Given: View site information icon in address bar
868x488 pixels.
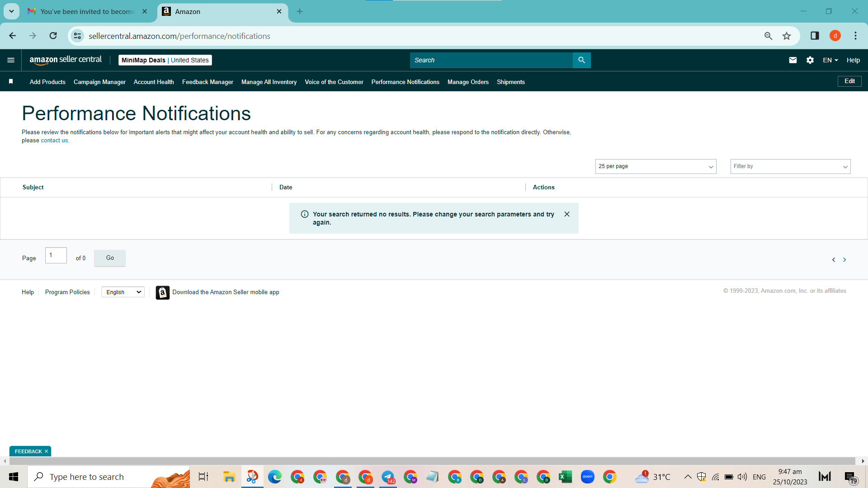Looking at the screenshot, I should 78,36.
